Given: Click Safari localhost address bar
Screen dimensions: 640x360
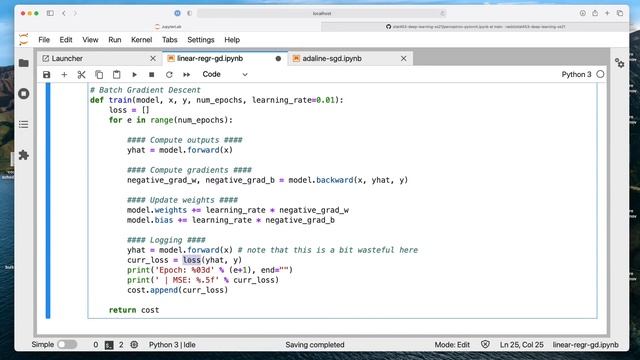Looking at the screenshot, I should click(x=322, y=13).
